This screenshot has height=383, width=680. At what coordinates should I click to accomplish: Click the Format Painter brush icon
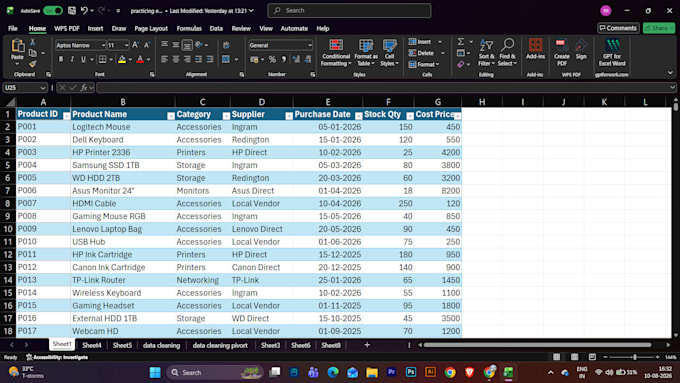click(33, 64)
